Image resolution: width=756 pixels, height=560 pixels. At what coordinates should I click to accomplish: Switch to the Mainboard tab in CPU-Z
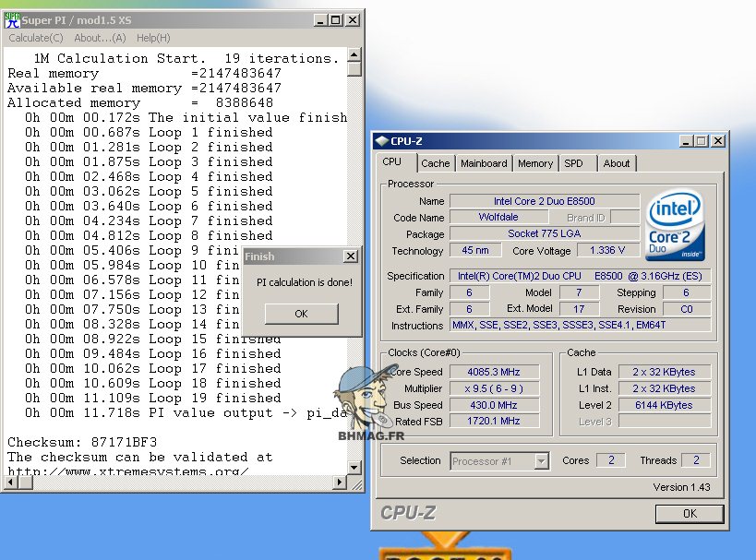coord(484,163)
